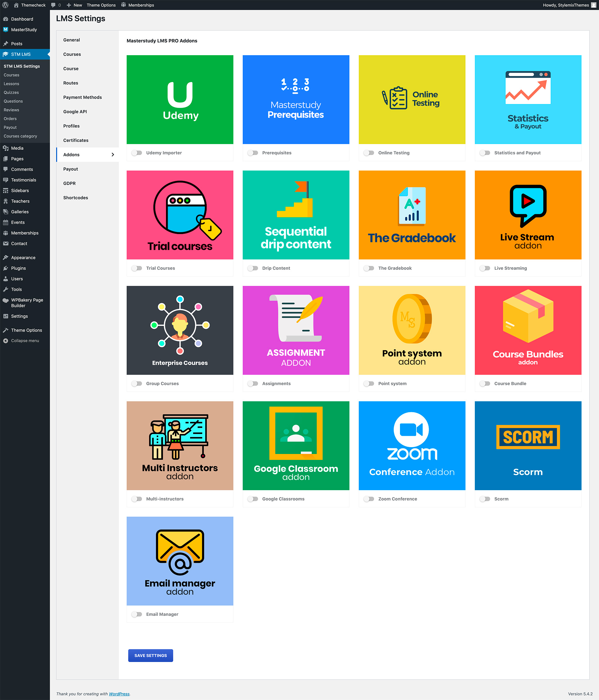599x700 pixels.
Task: Click the WordPress logo in admin bar
Action: [x=5, y=5]
